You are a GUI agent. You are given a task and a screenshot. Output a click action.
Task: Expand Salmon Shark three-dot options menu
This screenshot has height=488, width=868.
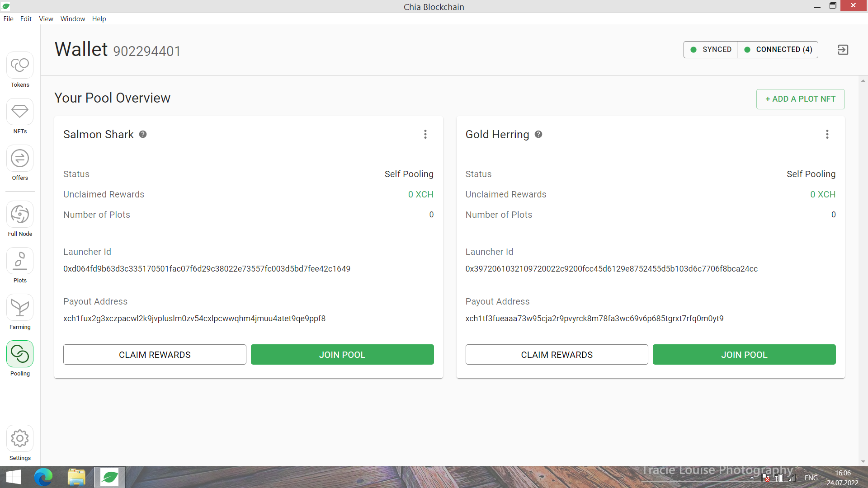point(425,134)
